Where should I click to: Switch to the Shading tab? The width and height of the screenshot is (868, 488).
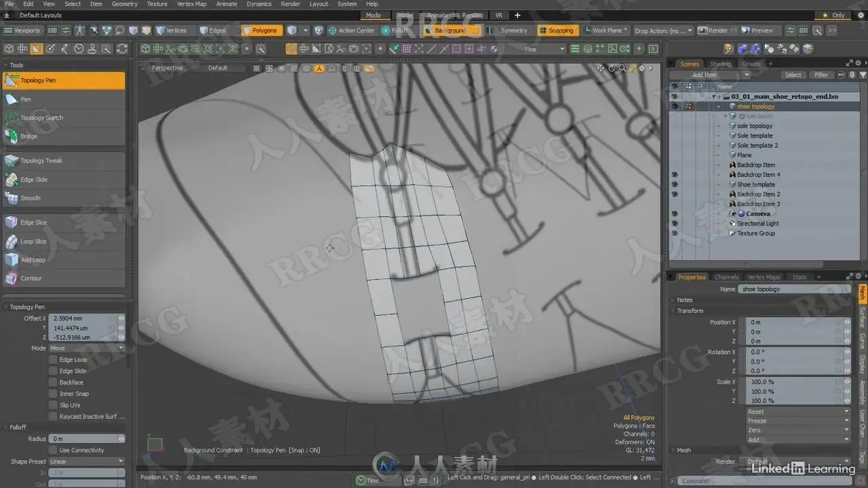(721, 64)
